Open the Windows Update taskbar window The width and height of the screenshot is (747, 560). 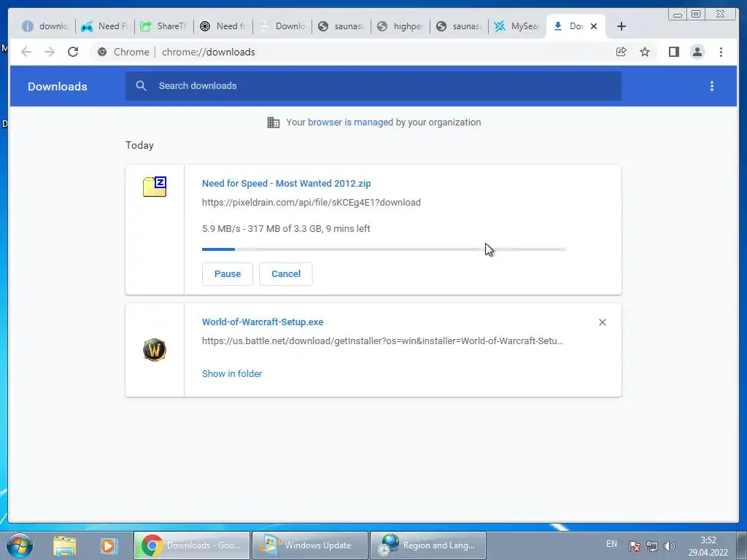click(x=309, y=545)
